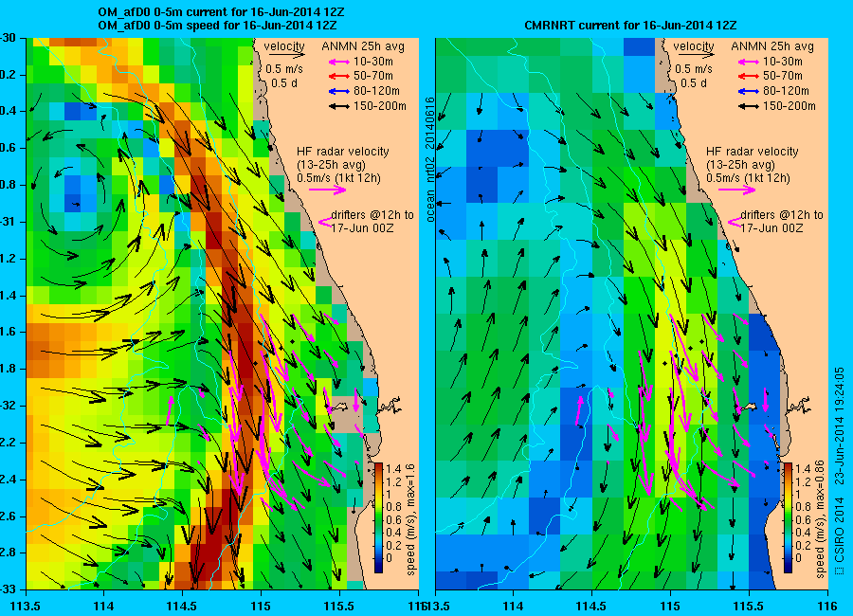Click longitude label '114.5' under left map
The height and width of the screenshot is (616, 853).
pyautogui.click(x=182, y=606)
